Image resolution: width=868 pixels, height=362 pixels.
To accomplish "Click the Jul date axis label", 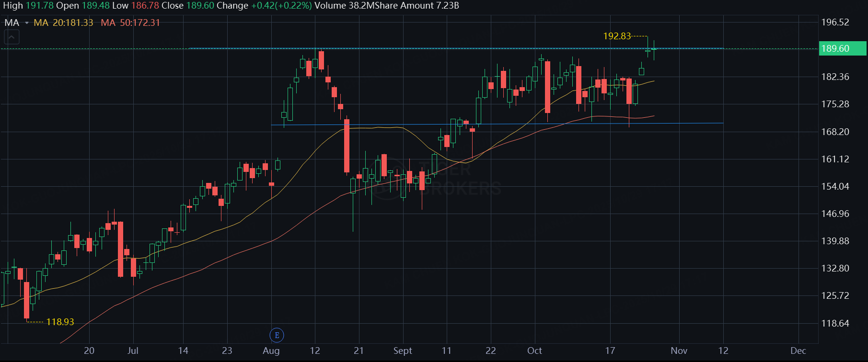I will click(x=133, y=351).
